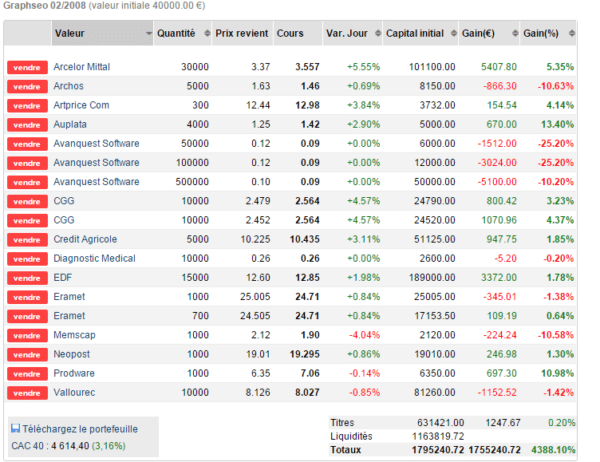Click Vallourec gain -1152.52
The height and width of the screenshot is (462, 600).
point(497,392)
